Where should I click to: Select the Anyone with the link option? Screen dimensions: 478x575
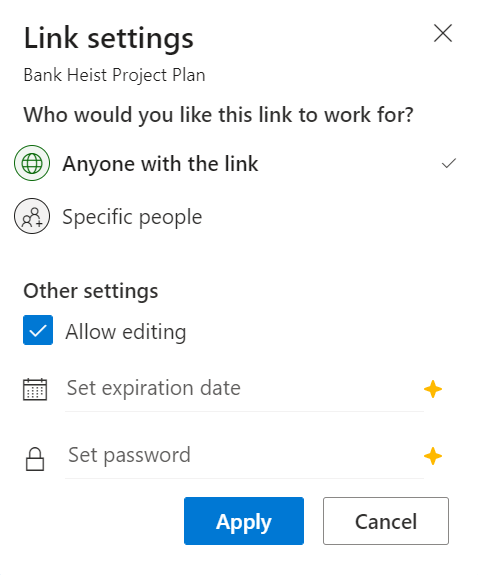click(237, 163)
